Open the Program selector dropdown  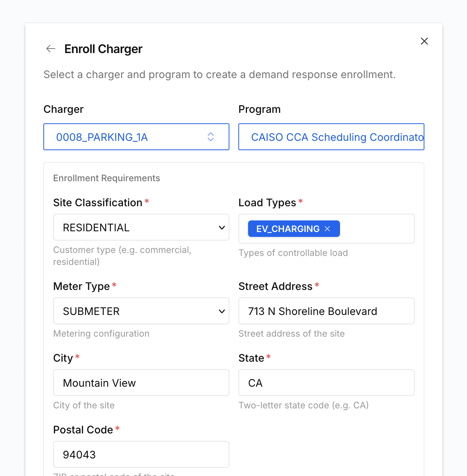tap(331, 137)
